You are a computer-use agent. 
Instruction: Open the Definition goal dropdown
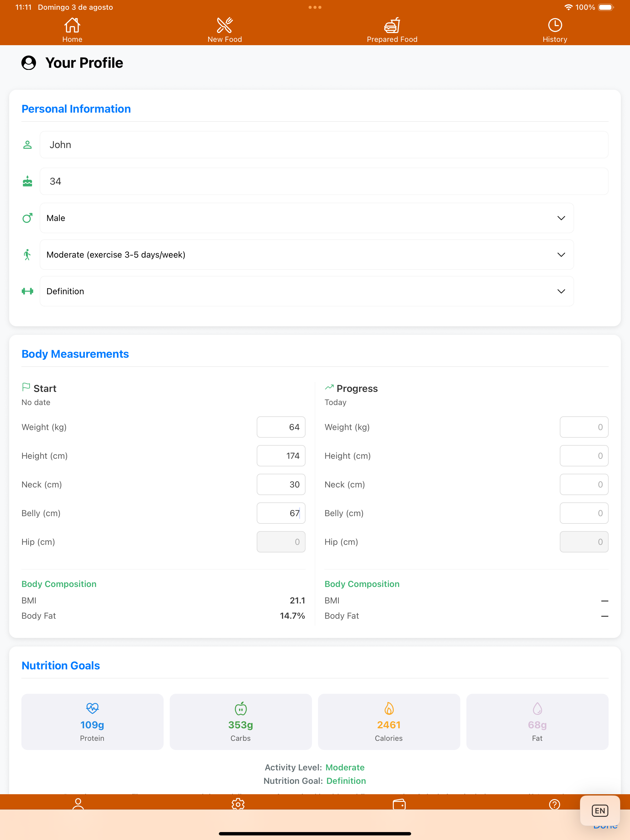pyautogui.click(x=307, y=291)
